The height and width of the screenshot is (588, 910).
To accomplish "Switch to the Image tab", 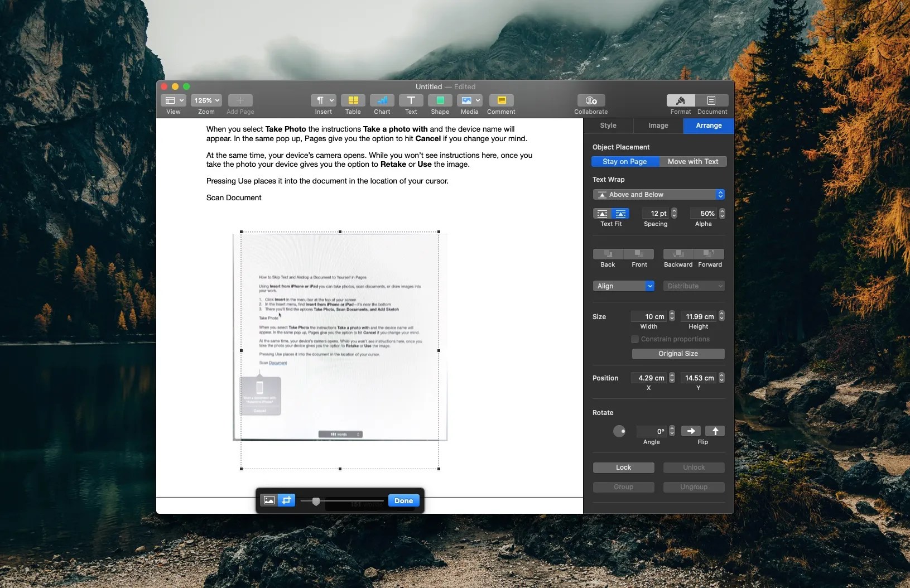I will click(658, 126).
